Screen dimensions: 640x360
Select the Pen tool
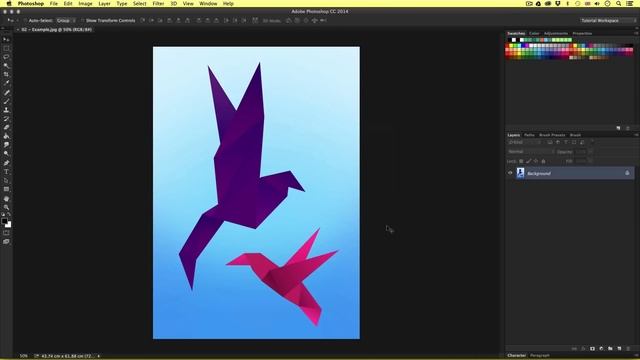click(6, 163)
